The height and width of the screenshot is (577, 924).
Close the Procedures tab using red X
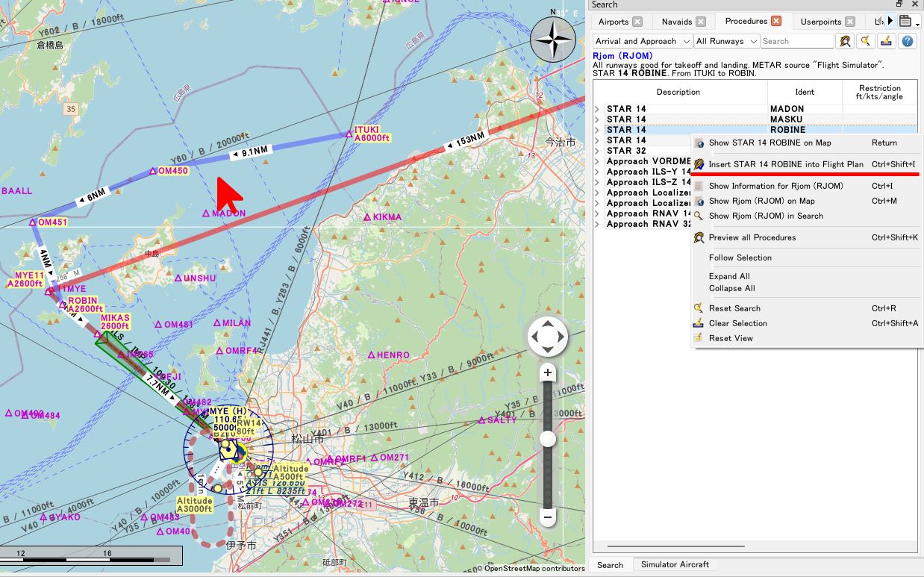click(x=776, y=21)
